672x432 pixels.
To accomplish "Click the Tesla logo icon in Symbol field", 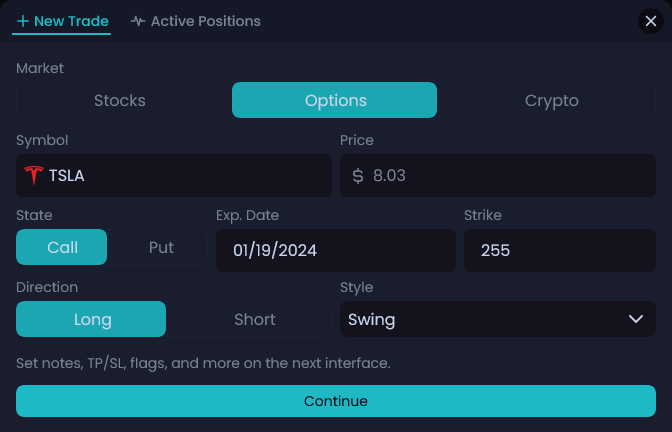I will coord(34,175).
